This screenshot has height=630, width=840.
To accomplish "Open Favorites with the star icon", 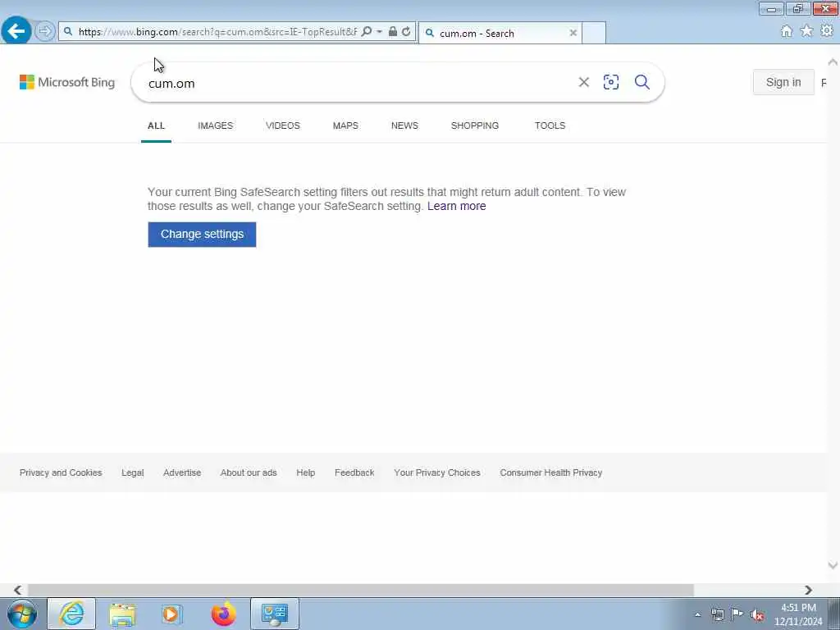I will [806, 31].
